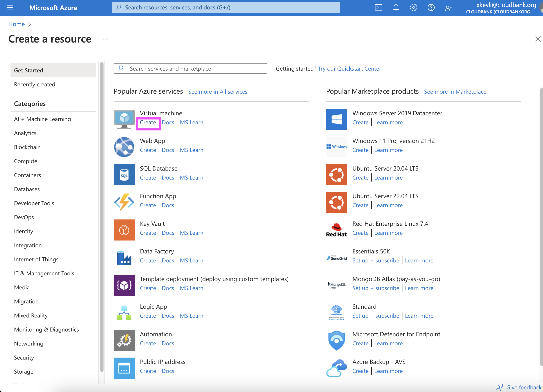Click the Virtual machine icon
Image resolution: width=543 pixels, height=392 pixels.
(124, 119)
